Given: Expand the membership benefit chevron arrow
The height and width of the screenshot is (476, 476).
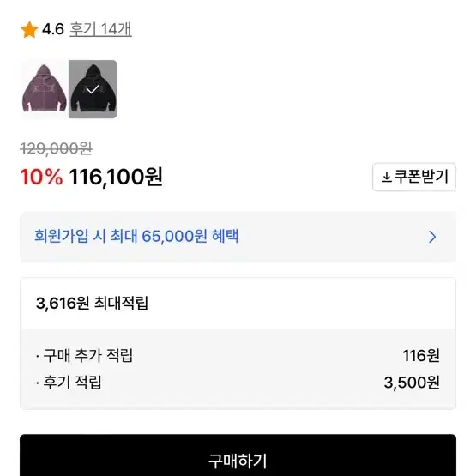Looking at the screenshot, I should 432,237.
